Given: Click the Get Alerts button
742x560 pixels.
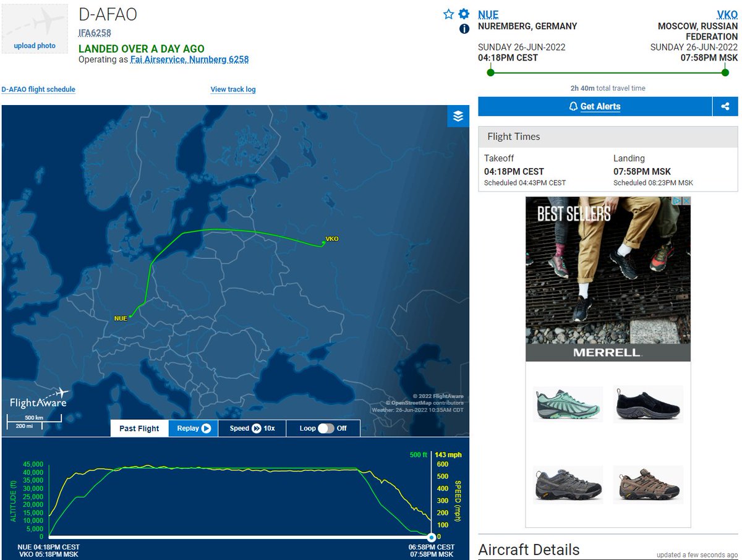Looking at the screenshot, I should pyautogui.click(x=595, y=106).
